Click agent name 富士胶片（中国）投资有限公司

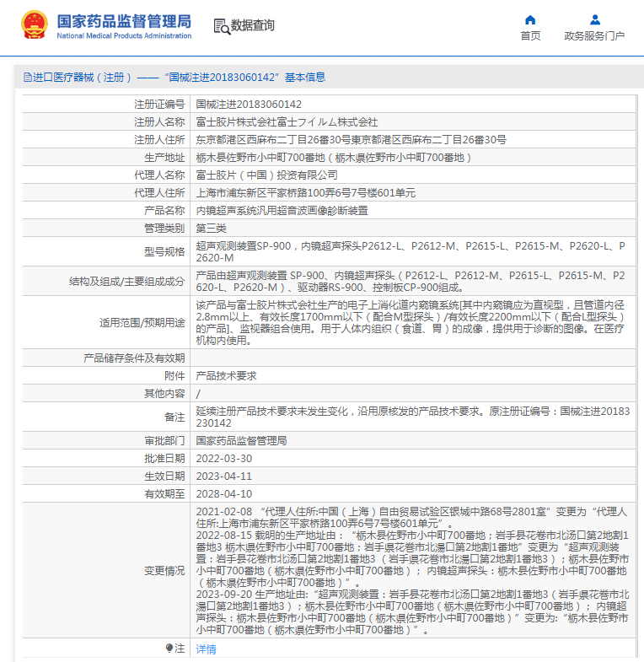(x=266, y=175)
